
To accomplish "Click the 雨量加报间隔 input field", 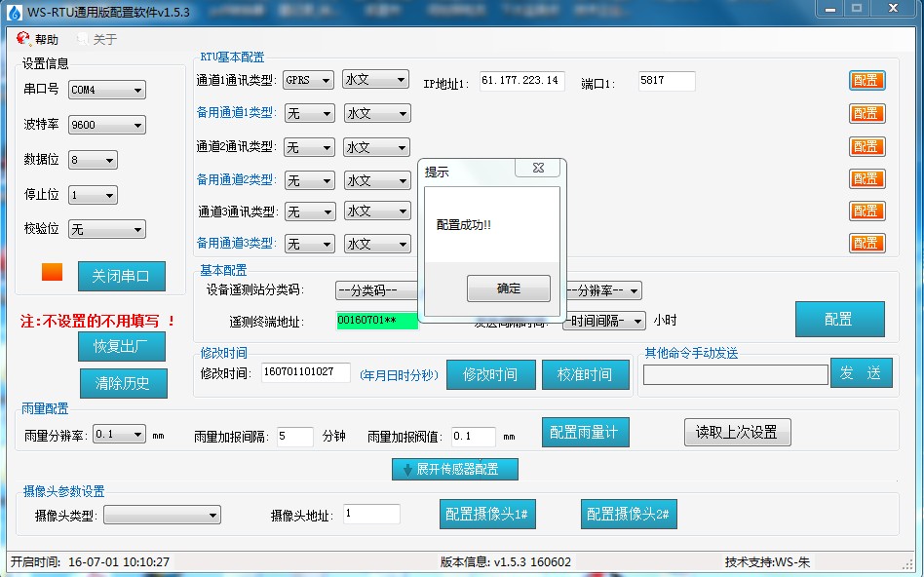I will tap(294, 437).
